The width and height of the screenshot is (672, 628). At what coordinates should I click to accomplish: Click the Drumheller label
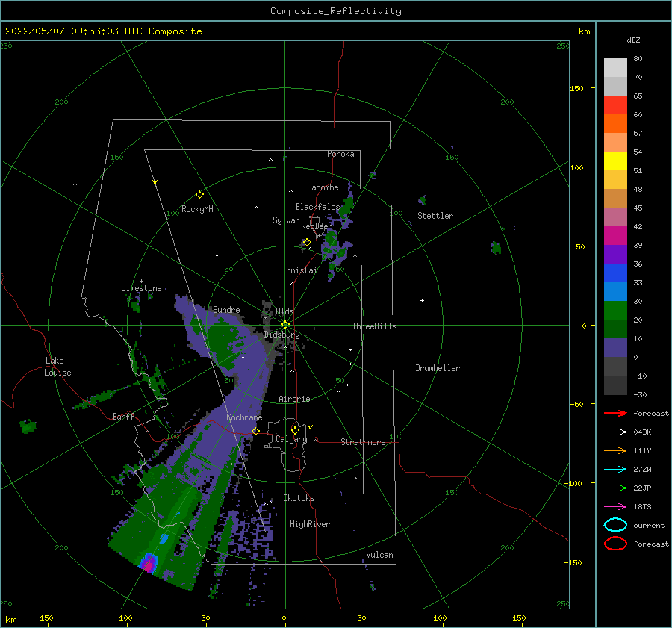coord(438,368)
